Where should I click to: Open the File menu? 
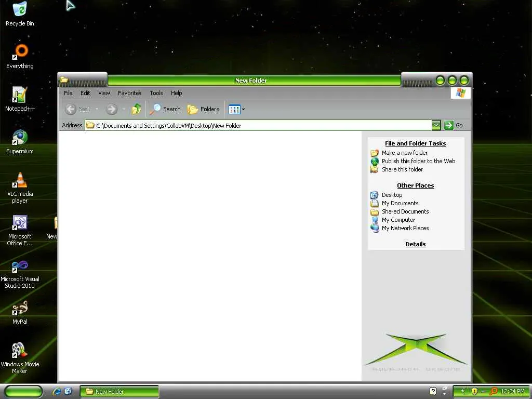pyautogui.click(x=68, y=93)
